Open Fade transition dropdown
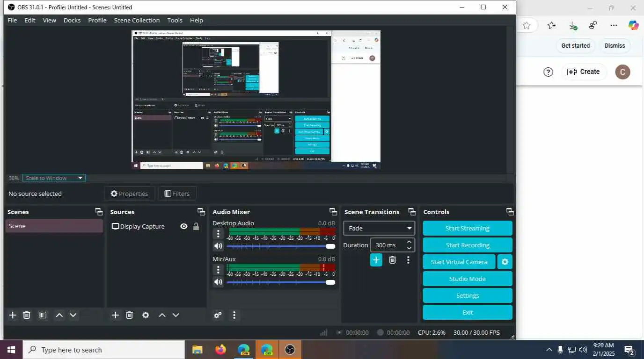 (379, 228)
